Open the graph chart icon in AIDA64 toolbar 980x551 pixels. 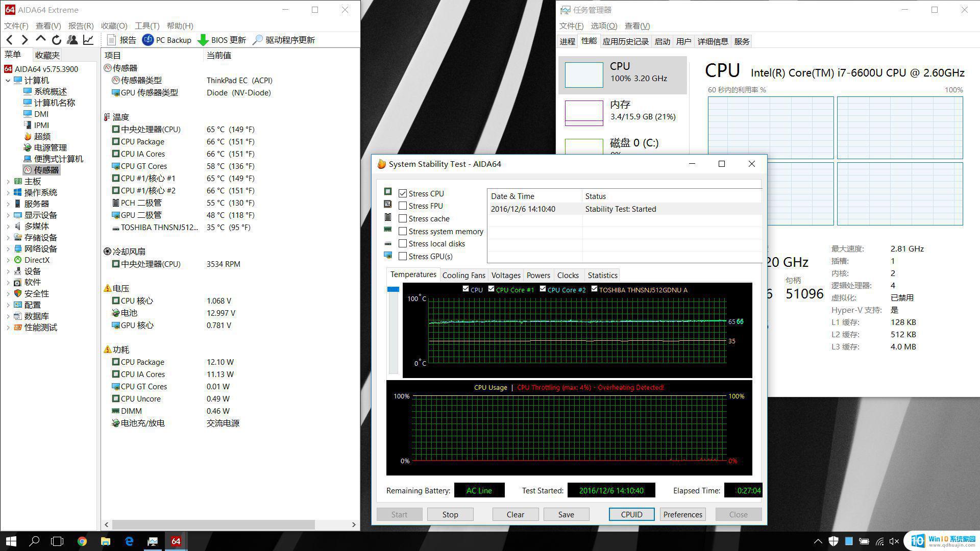(88, 40)
